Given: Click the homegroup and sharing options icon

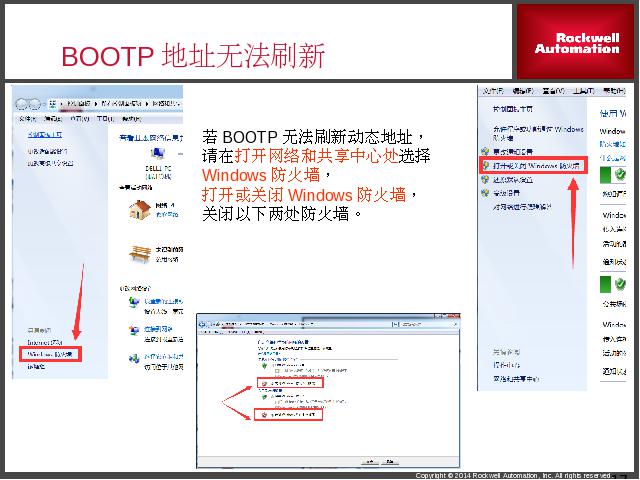Looking at the screenshot, I should (134, 358).
